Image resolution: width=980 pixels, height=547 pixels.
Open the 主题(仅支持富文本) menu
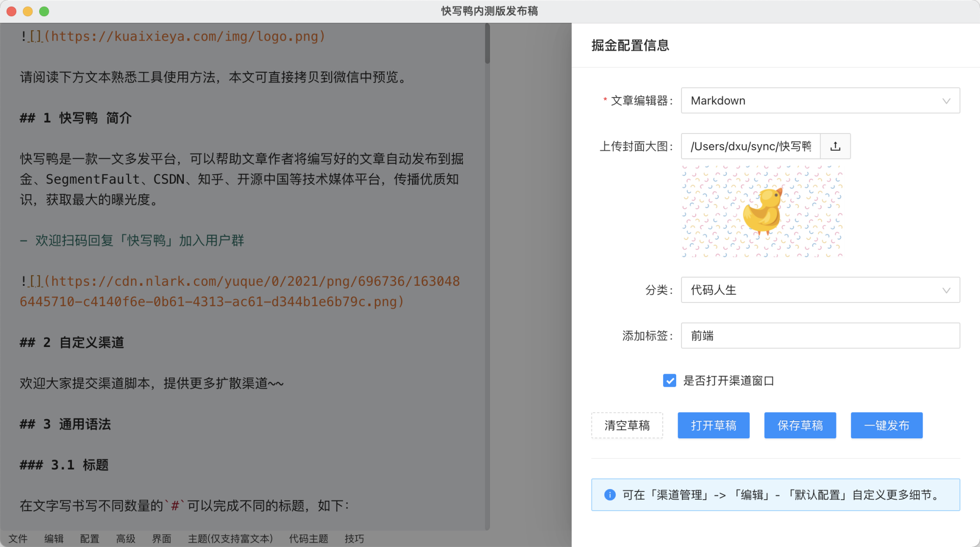(x=230, y=538)
